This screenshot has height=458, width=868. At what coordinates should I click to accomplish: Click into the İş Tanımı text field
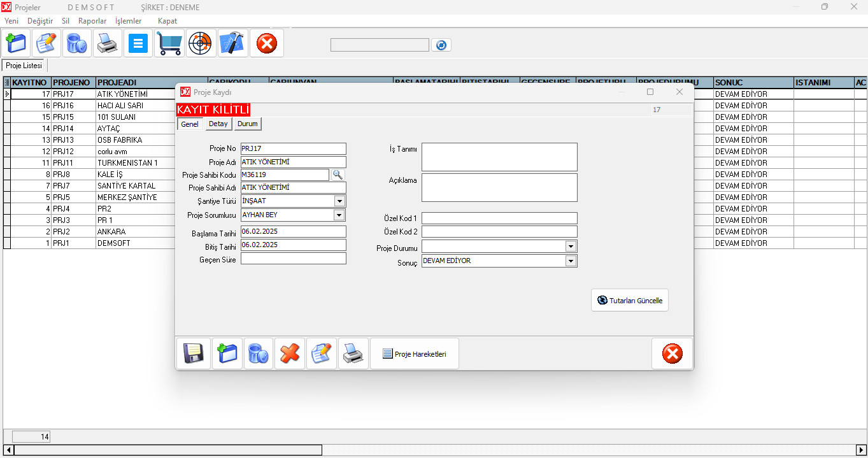click(x=499, y=157)
